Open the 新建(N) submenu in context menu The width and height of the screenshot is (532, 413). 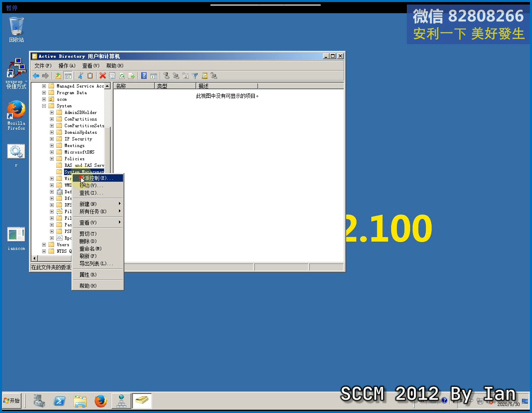(x=98, y=204)
